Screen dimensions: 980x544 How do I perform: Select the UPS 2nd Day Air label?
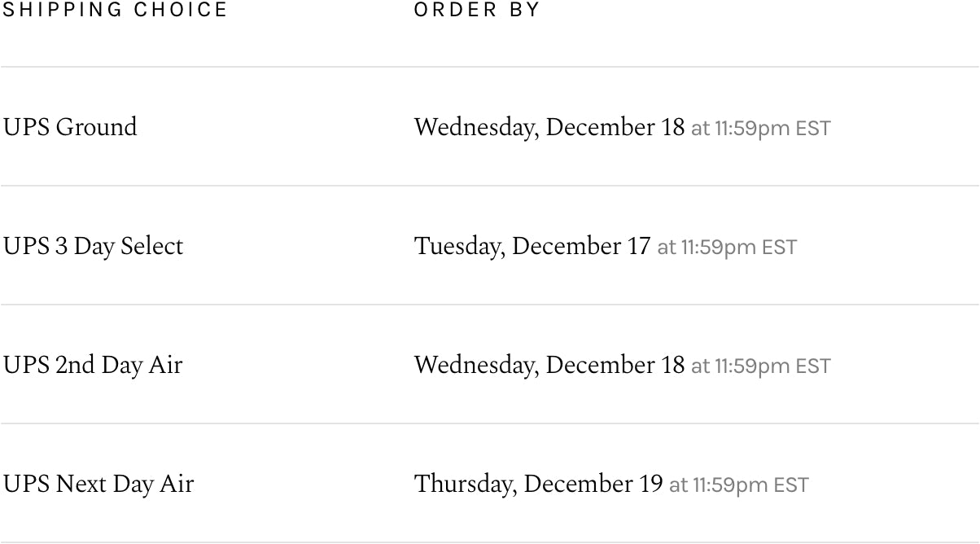92,365
